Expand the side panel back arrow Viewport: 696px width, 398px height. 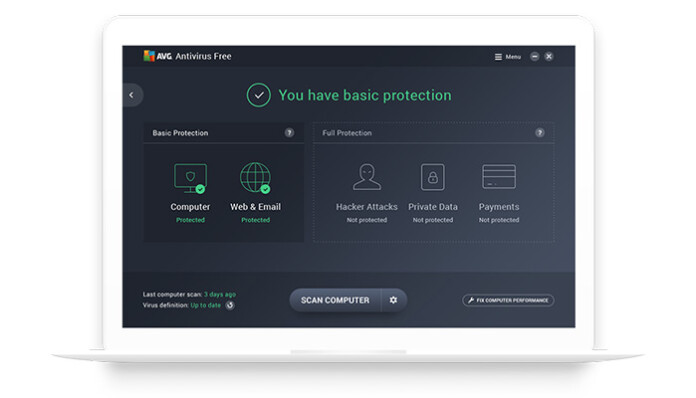pyautogui.click(x=132, y=95)
